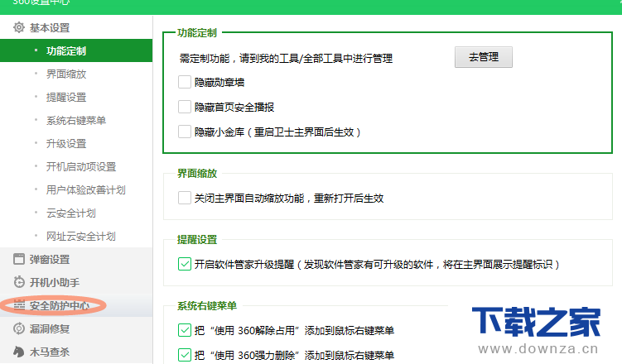Collapse the 基本设置 section
The width and height of the screenshot is (622, 364).
tap(76, 28)
